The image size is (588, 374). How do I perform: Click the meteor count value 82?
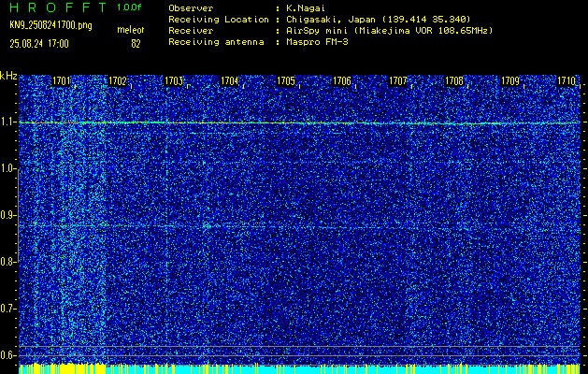pyautogui.click(x=136, y=44)
